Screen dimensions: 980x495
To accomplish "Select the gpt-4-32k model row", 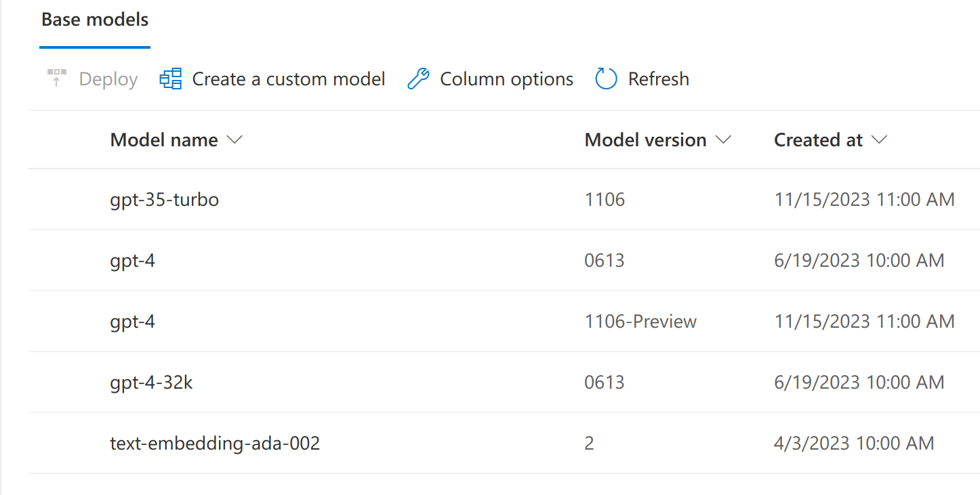I will [151, 382].
